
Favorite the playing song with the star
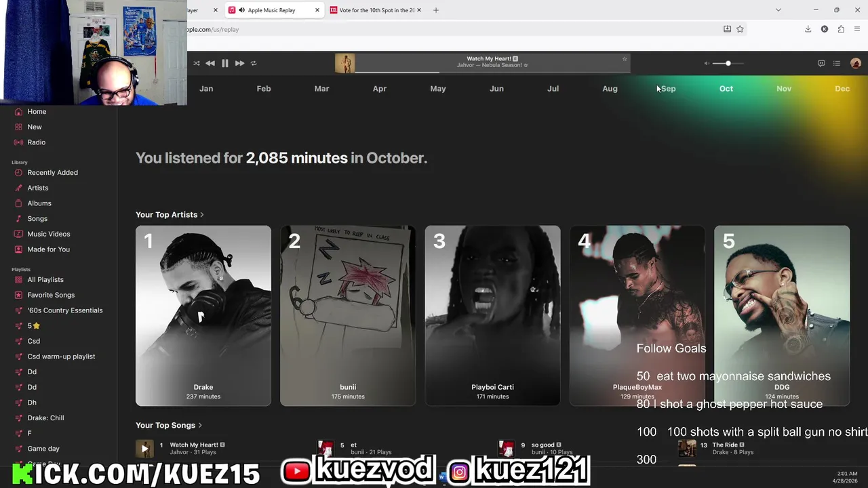(625, 59)
